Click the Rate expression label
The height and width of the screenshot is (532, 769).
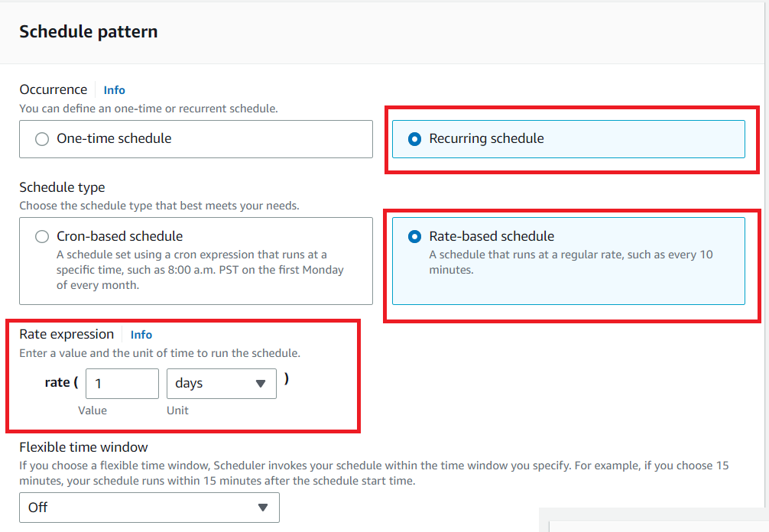click(x=67, y=334)
